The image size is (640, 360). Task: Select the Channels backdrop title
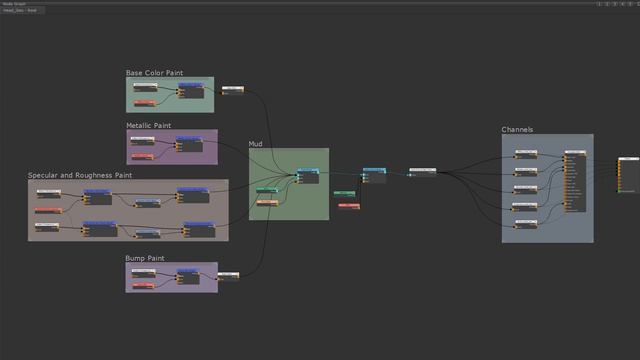coord(517,129)
